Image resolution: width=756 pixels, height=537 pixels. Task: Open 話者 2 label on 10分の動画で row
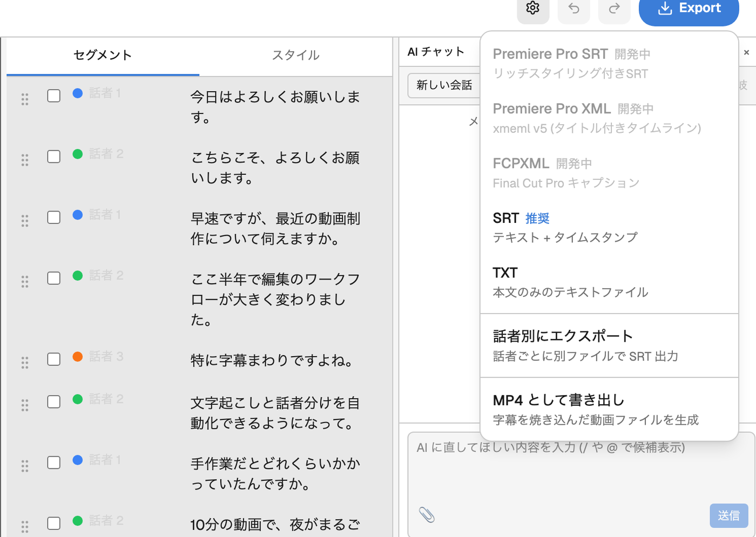tap(106, 520)
